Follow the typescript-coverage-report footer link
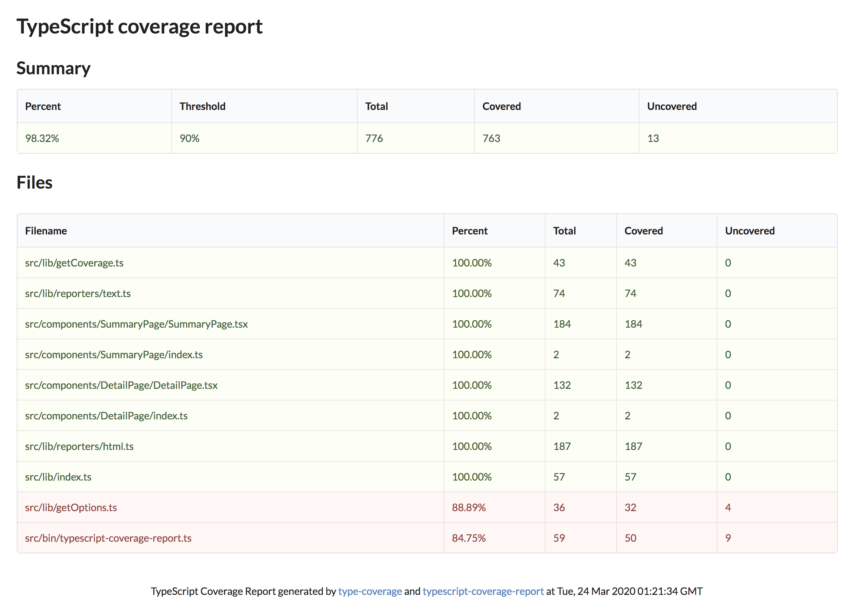The height and width of the screenshot is (616, 861). pos(483,591)
